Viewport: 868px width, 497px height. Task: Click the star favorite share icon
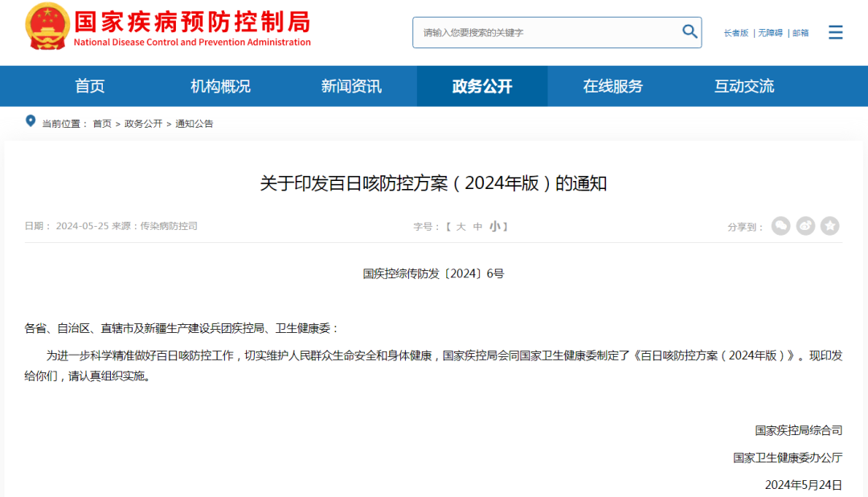829,226
